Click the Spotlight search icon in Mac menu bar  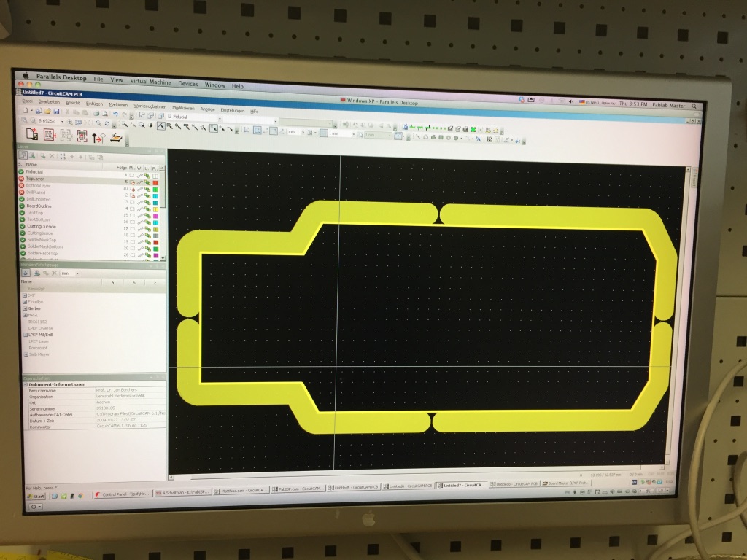click(694, 106)
